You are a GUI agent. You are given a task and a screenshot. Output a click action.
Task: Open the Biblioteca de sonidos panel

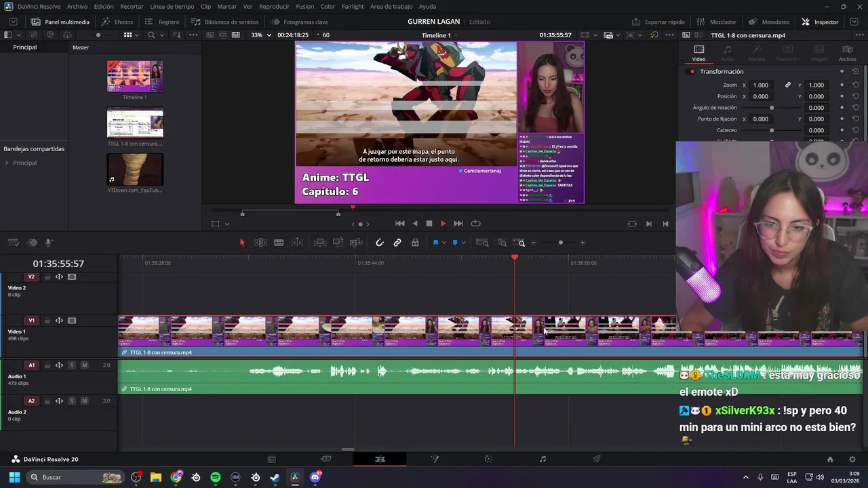coord(224,22)
